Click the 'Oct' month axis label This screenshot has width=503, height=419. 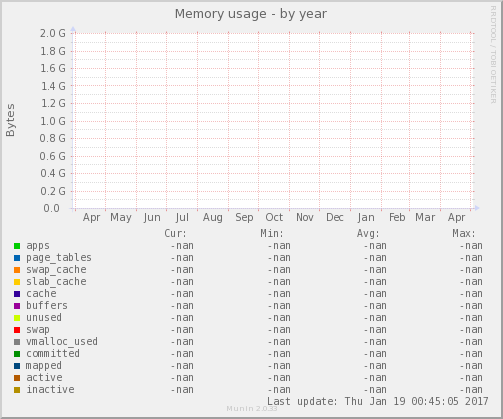[x=274, y=218]
